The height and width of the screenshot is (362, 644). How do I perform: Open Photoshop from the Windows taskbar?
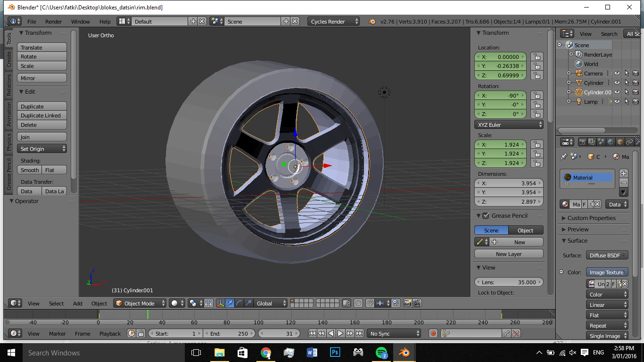(x=335, y=353)
